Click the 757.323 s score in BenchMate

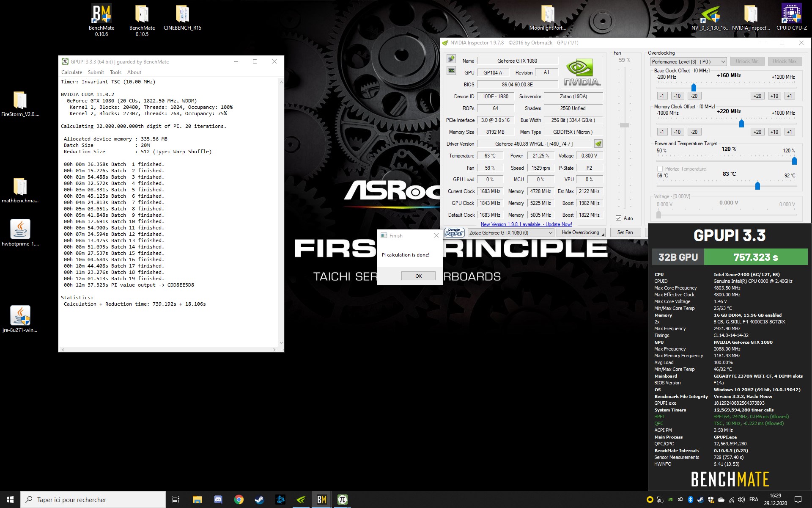pos(756,257)
